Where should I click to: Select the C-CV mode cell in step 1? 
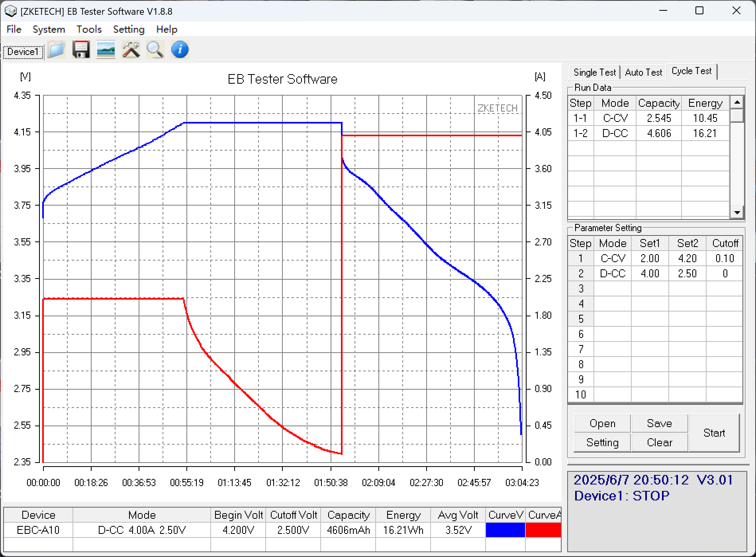click(x=613, y=259)
